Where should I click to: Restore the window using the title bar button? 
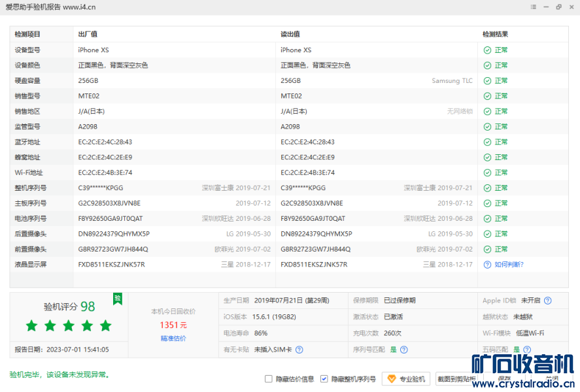pyautogui.click(x=558, y=7)
